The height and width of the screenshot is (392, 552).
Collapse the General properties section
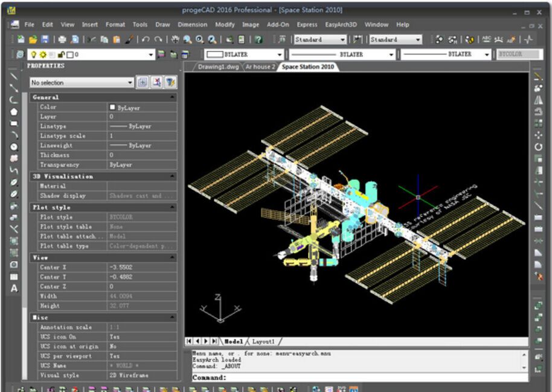(173, 97)
